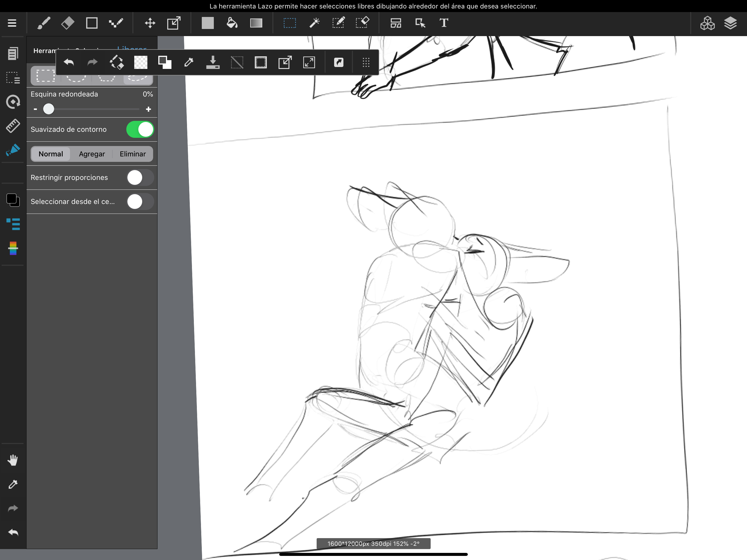Screen dimensions: 747x560
Task: Select the Eraser tool
Action: click(68, 23)
